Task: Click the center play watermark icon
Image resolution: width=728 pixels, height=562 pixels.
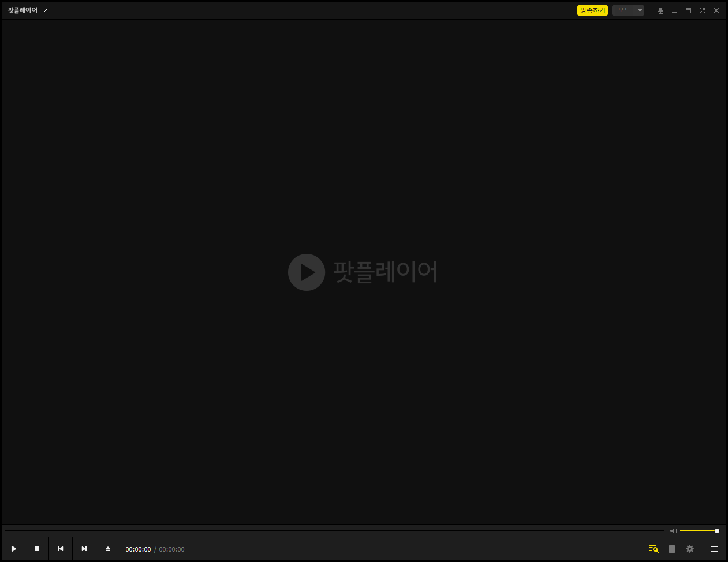Action: [x=307, y=272]
